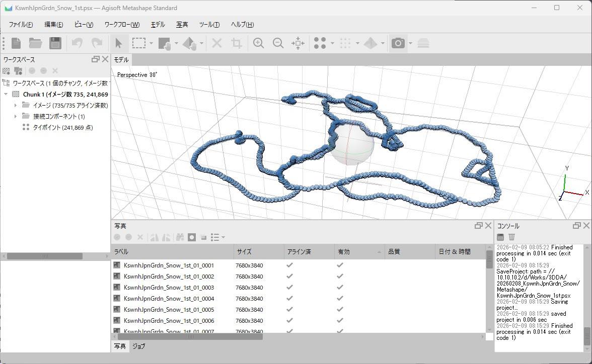Add a chunk in the Workspace toolbar
This screenshot has height=364, width=592.
(6, 70)
